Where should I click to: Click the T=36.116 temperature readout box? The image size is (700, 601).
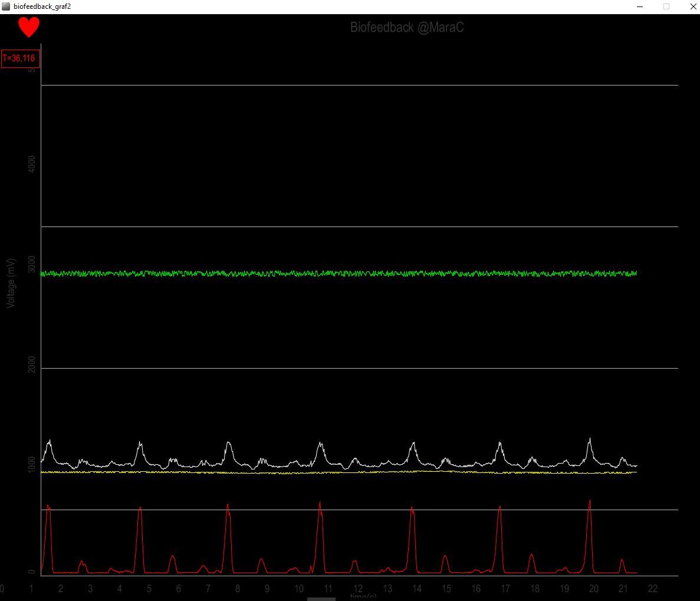tap(21, 58)
